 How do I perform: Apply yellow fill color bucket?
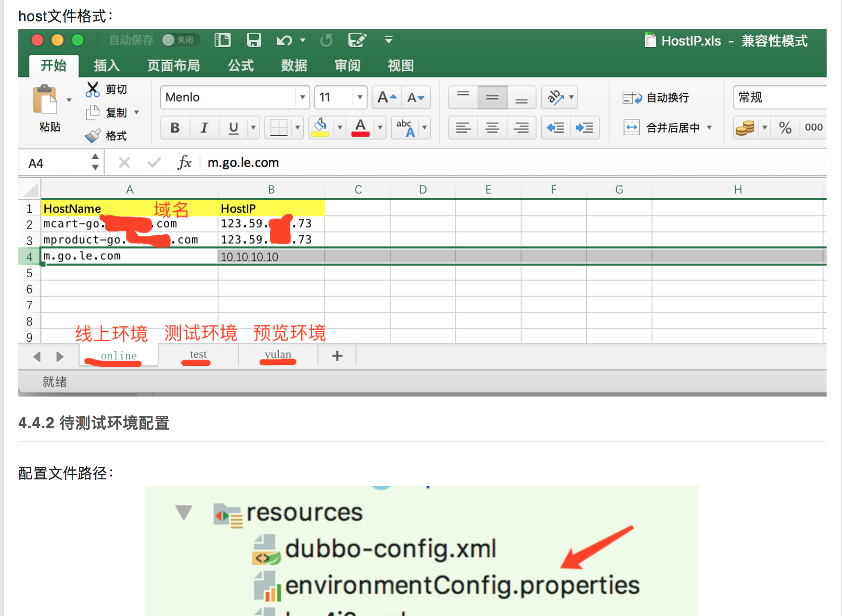(x=320, y=128)
